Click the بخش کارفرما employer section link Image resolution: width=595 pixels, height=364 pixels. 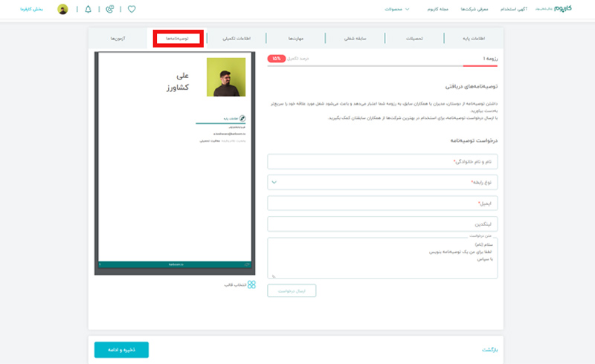pyautogui.click(x=31, y=9)
